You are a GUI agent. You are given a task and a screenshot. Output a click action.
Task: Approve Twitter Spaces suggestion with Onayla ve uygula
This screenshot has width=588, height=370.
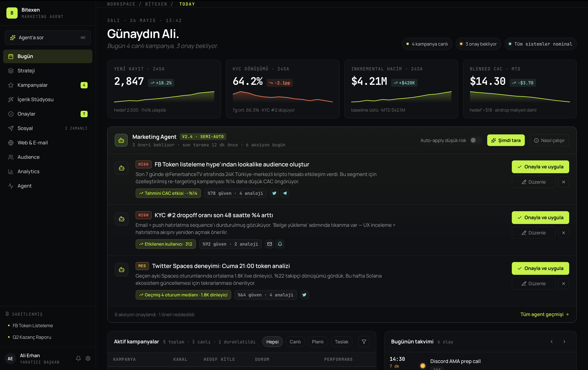tap(540, 268)
